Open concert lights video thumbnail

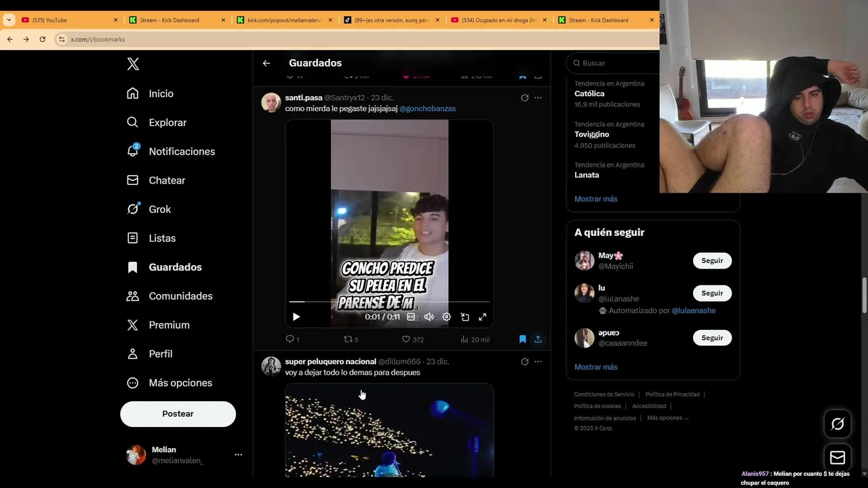[389, 430]
